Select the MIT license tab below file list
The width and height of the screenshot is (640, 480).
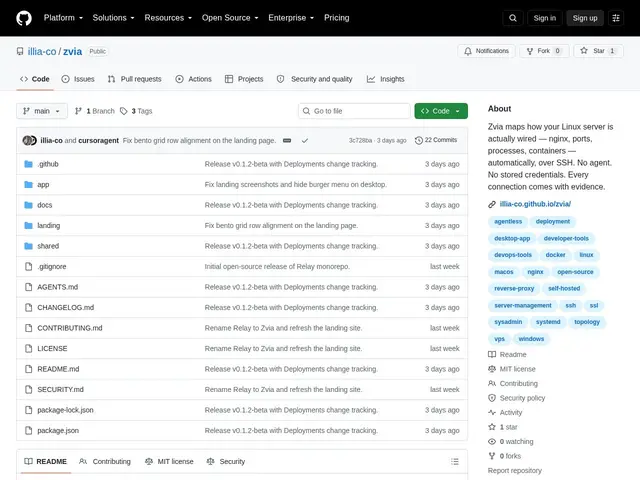coord(169,462)
